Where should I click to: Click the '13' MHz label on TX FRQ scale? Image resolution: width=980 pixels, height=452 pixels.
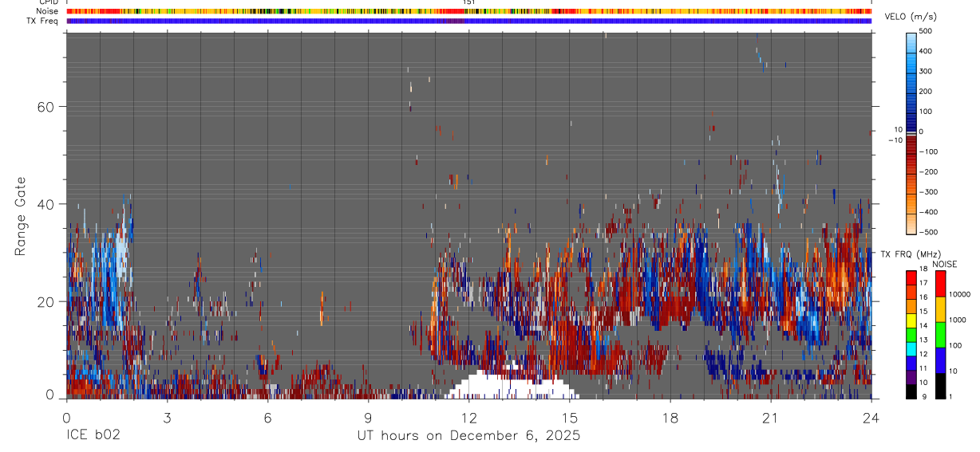(x=923, y=340)
